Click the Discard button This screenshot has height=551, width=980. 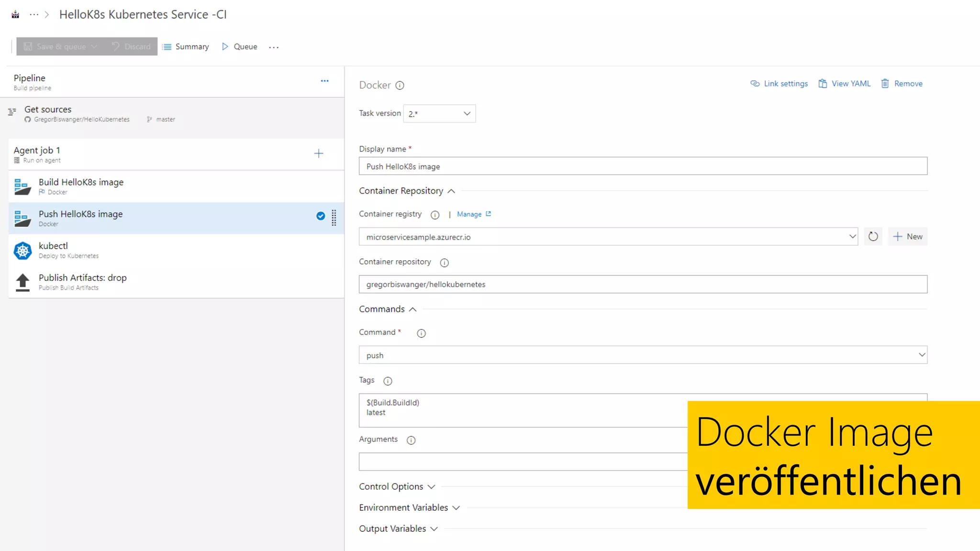(x=131, y=46)
